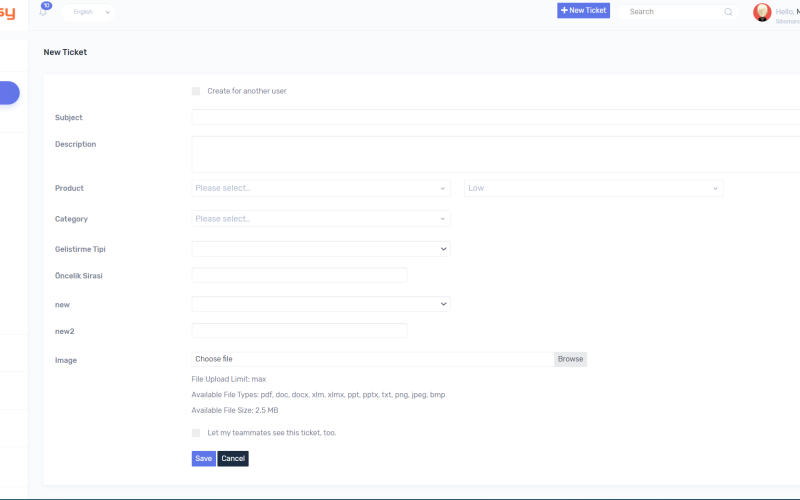Click the 'New Ticket' page heading
This screenshot has height=500, width=800.
65,52
